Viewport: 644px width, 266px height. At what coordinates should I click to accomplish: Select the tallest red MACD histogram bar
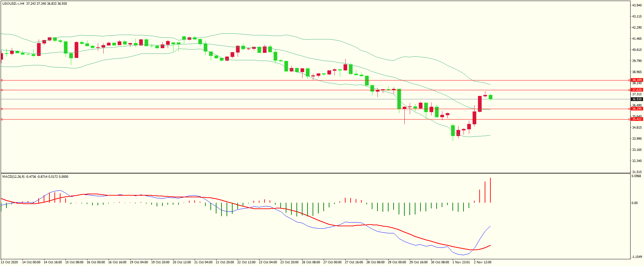coord(490,190)
